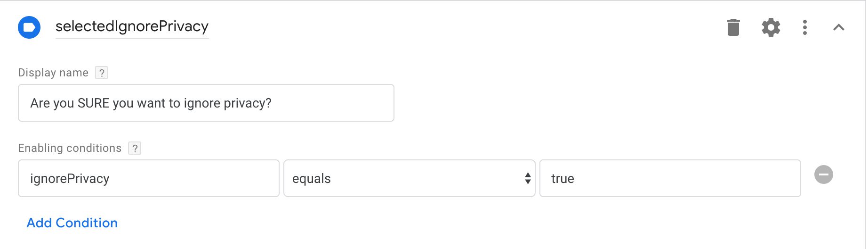Open the equals operator dropdown

click(410, 178)
